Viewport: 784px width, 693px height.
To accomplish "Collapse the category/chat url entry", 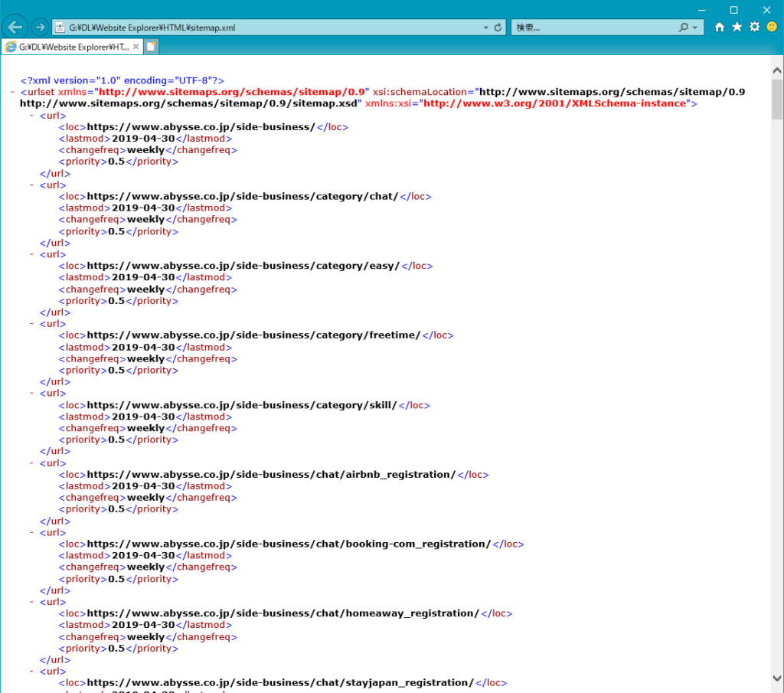I will click(x=31, y=185).
